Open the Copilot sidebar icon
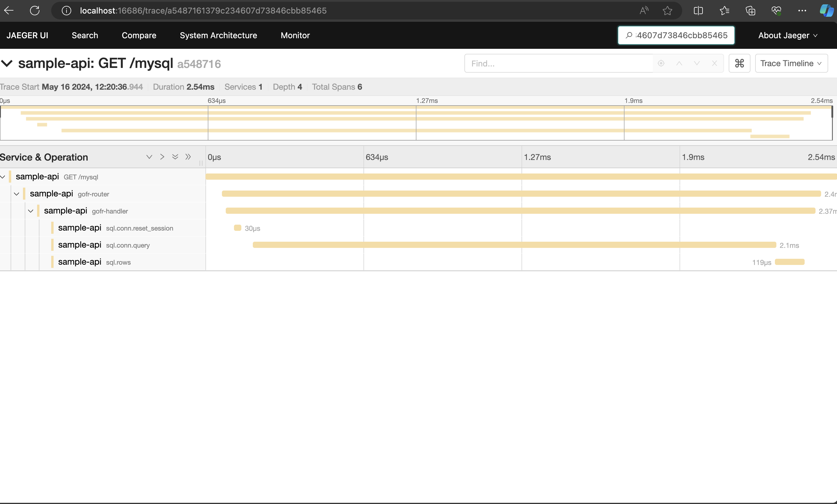This screenshot has width=837, height=504. tap(826, 11)
